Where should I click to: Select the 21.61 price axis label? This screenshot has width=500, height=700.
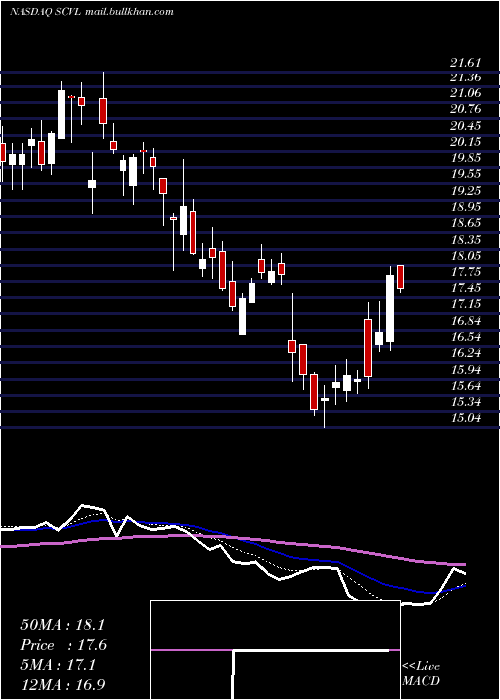[465, 63]
